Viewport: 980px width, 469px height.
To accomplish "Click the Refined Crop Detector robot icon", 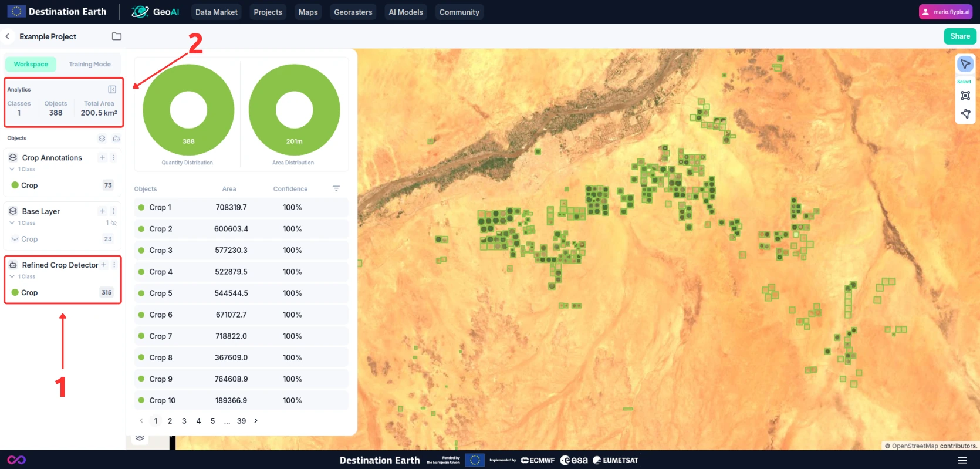I will pos(13,265).
